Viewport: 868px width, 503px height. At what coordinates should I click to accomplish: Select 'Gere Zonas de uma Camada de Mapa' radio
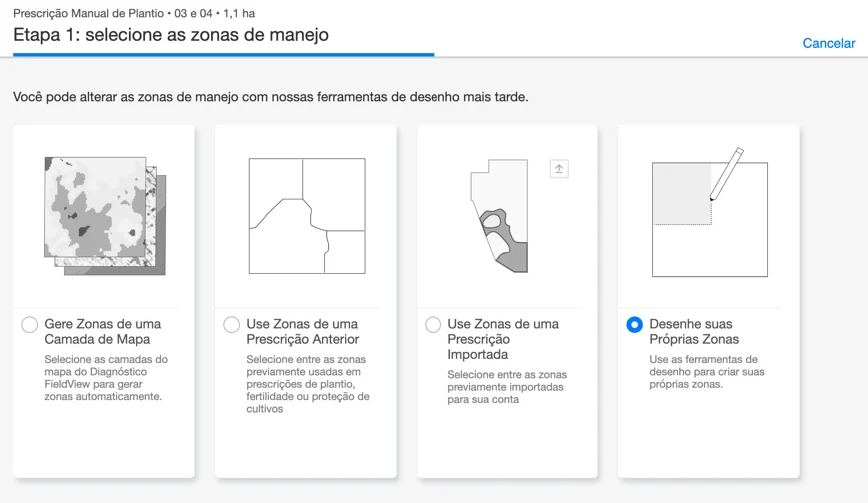click(30, 325)
